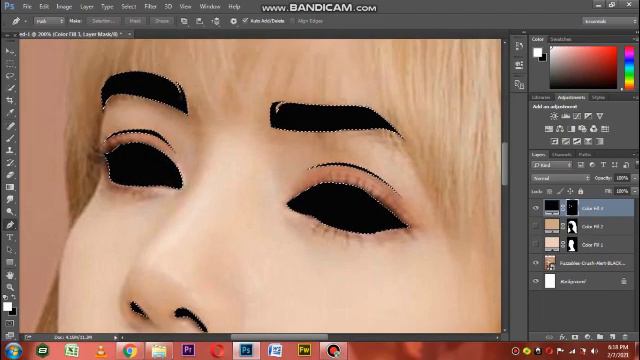
Task: Toggle lock transparent pixels
Action: point(549,191)
